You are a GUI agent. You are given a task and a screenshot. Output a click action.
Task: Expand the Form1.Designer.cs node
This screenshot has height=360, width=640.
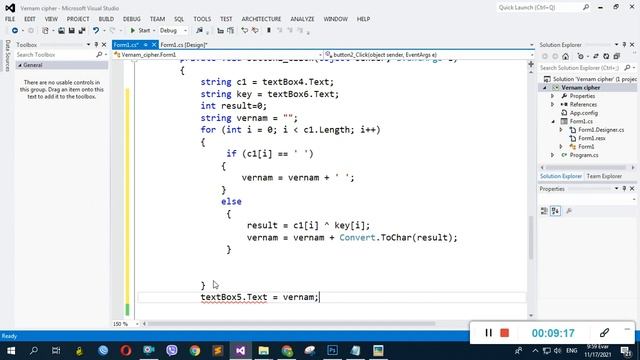561,130
